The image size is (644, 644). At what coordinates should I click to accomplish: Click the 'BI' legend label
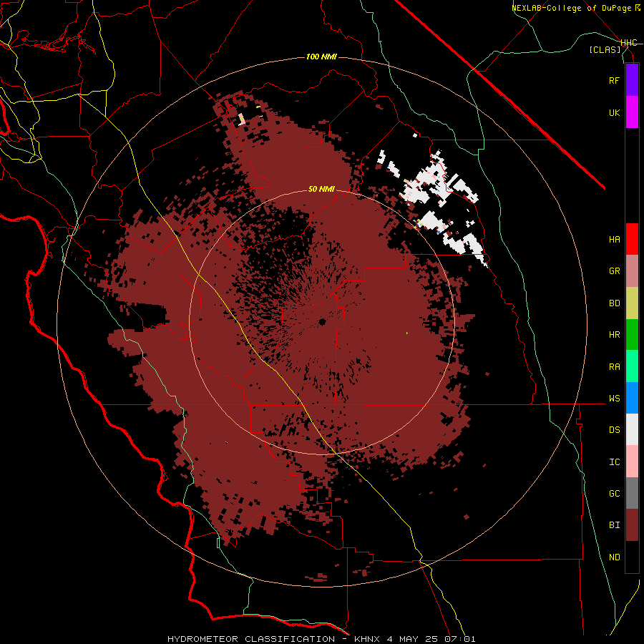pyautogui.click(x=614, y=525)
